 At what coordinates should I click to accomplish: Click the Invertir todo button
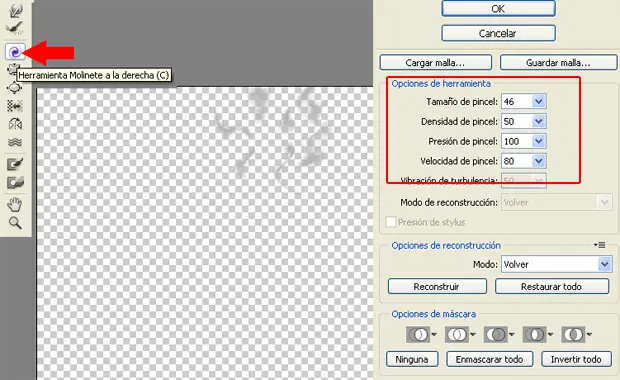pyautogui.click(x=576, y=359)
